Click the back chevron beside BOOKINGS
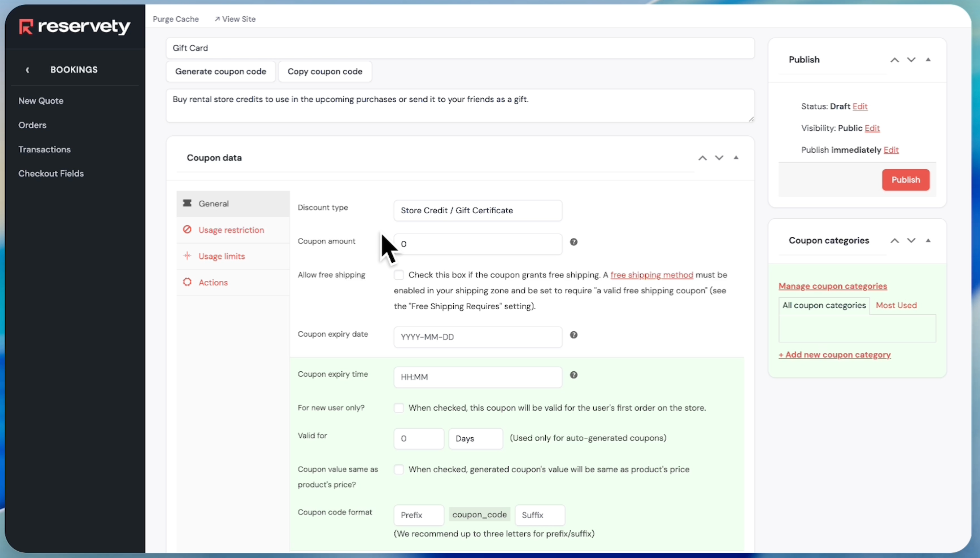The image size is (980, 558). coord(27,70)
